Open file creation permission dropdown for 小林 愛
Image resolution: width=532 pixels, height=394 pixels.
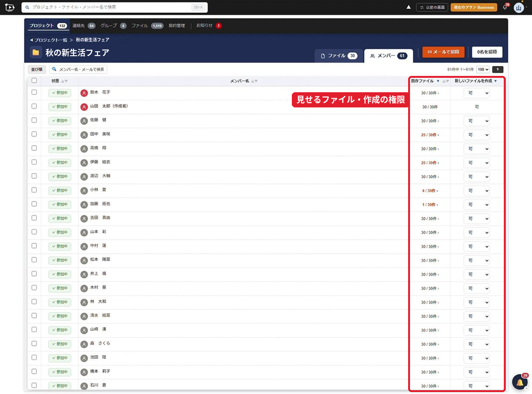coord(477,191)
